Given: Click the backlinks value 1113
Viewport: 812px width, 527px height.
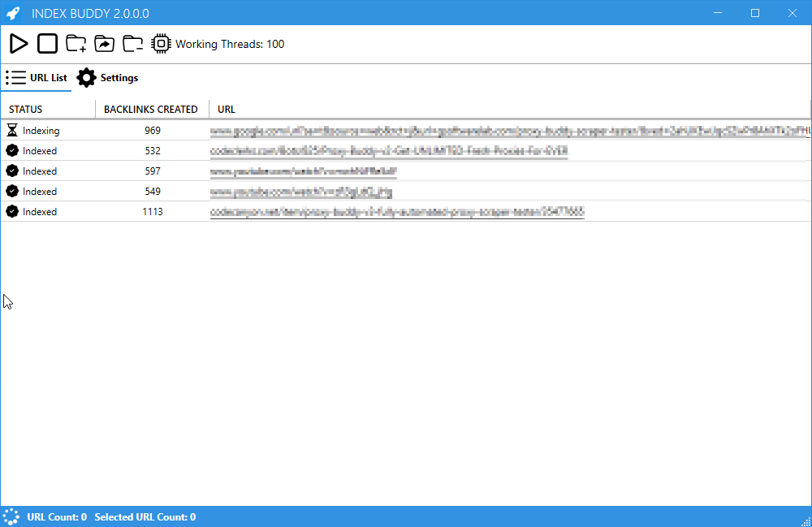Looking at the screenshot, I should tap(153, 211).
